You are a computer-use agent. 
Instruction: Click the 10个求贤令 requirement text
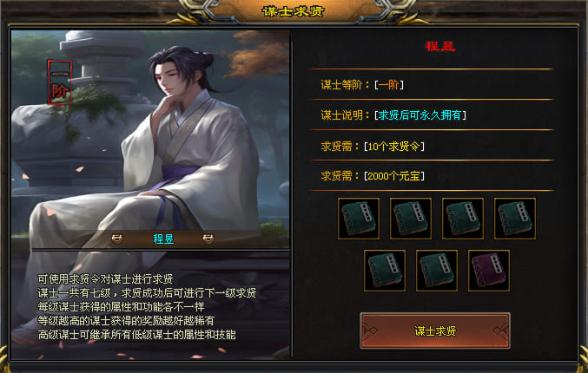click(393, 146)
